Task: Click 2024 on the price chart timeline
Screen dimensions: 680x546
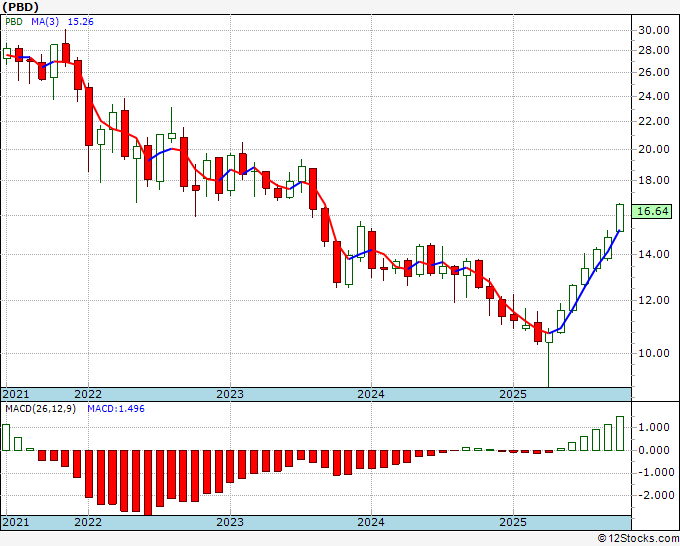Action: [371, 394]
